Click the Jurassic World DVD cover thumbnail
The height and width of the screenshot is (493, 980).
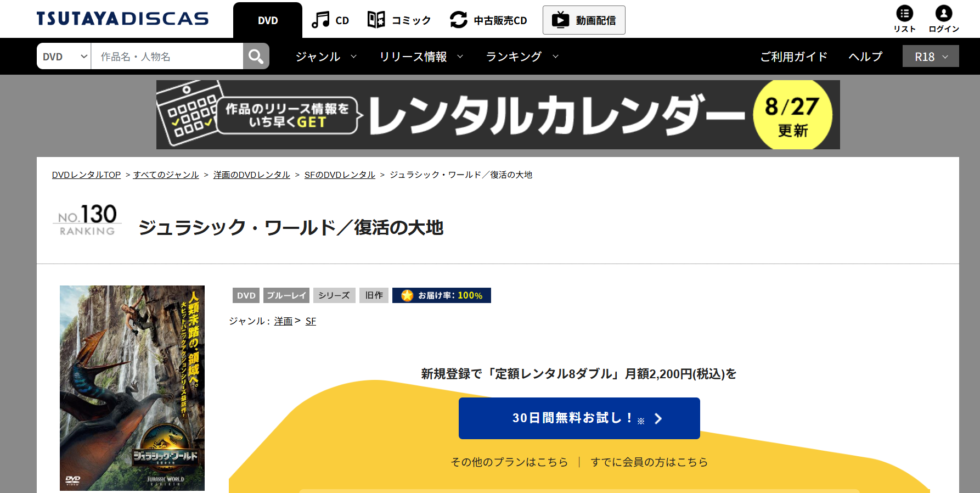pos(132,388)
